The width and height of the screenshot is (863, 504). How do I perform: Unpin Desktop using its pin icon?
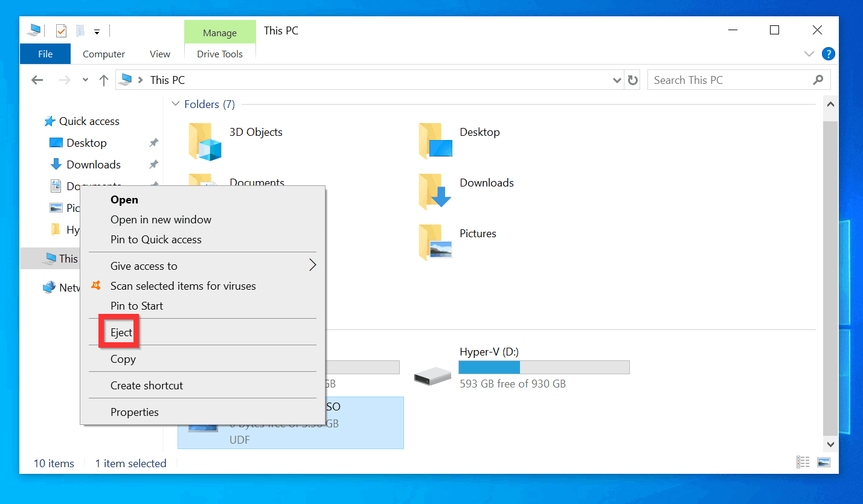(153, 142)
